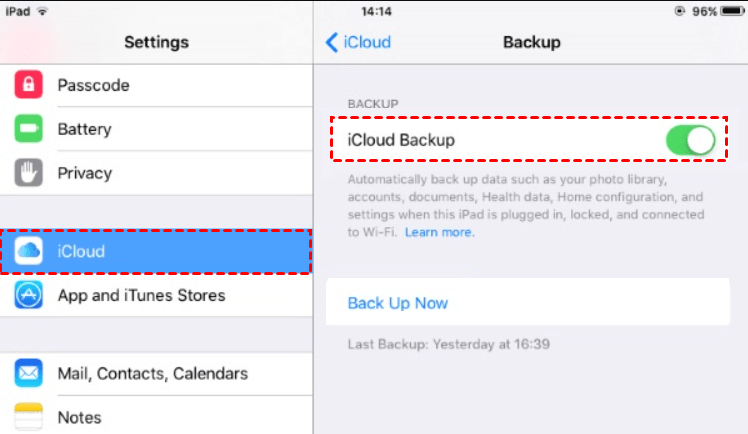Click the yellow Notes icon
The image size is (748, 434).
[28, 416]
